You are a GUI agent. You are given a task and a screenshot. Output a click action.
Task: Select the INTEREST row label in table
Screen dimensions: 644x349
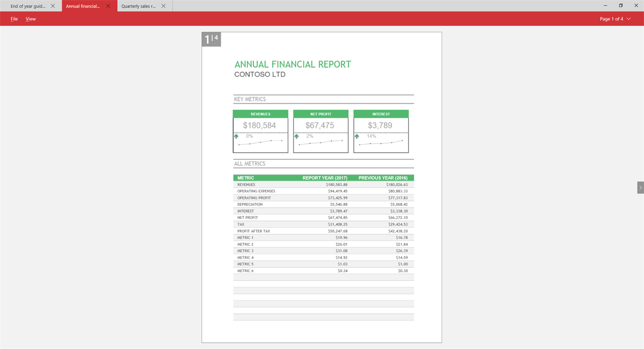(246, 211)
